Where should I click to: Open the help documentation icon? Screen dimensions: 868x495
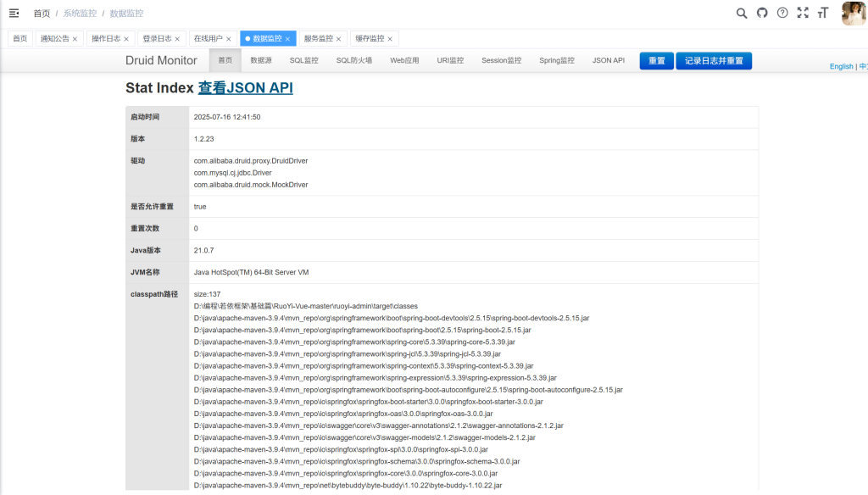click(782, 13)
